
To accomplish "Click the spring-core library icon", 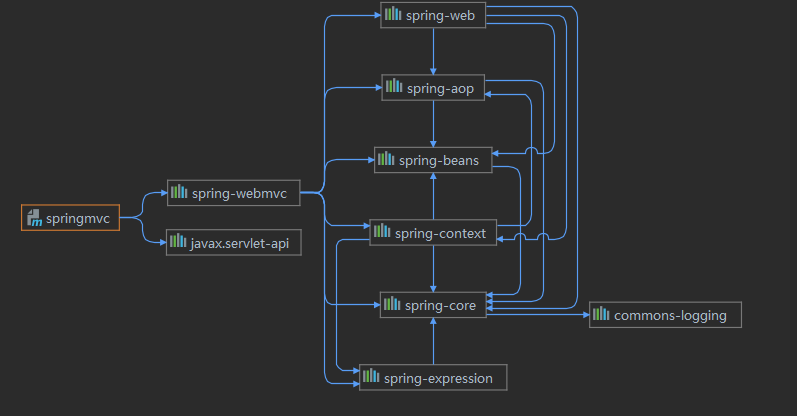I will pos(393,306).
